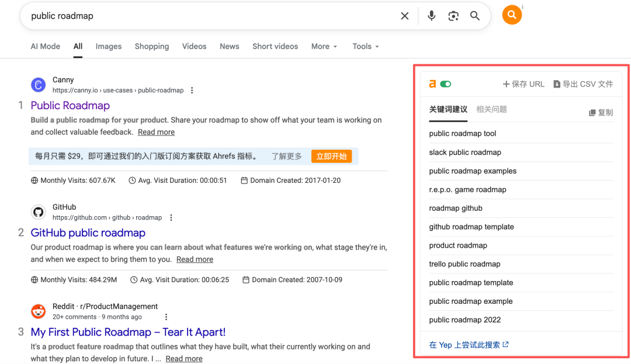Expand the More dropdown in search filters
Image resolution: width=631 pixels, height=364 pixels.
click(x=324, y=47)
